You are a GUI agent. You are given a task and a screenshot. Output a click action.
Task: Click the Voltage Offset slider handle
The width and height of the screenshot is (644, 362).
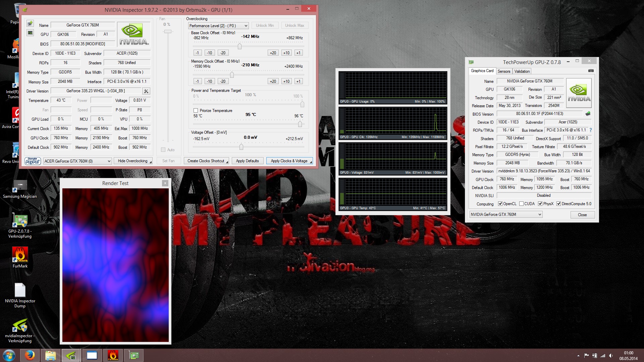tap(241, 146)
